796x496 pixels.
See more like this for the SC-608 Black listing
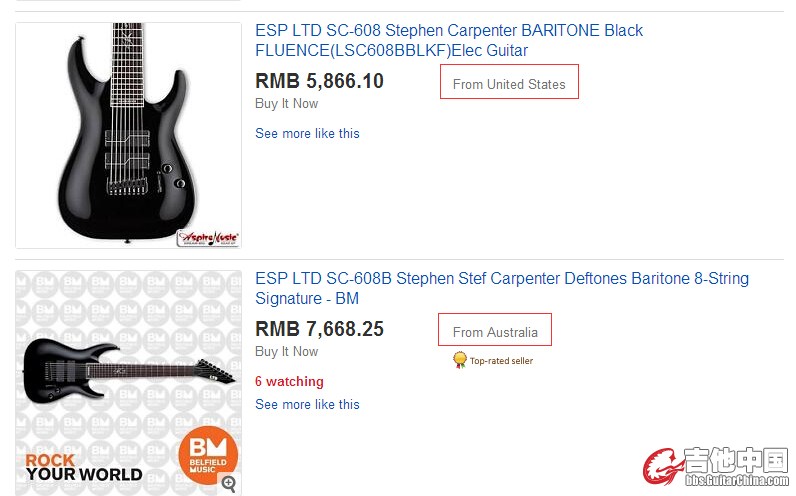(307, 134)
